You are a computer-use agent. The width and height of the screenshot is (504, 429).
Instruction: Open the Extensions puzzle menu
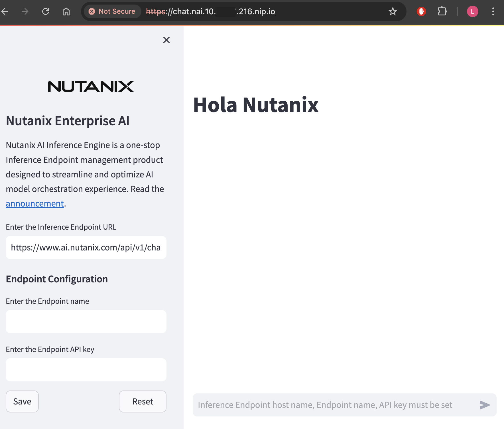point(442,11)
